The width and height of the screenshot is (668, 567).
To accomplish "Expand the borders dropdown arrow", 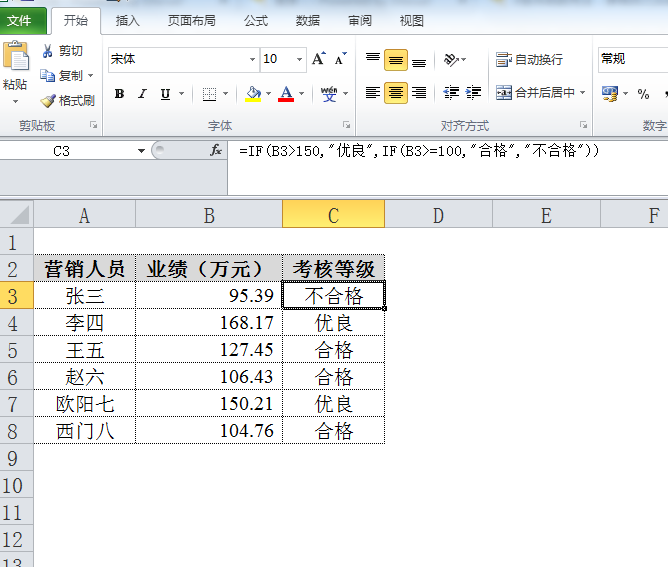I will (x=225, y=94).
